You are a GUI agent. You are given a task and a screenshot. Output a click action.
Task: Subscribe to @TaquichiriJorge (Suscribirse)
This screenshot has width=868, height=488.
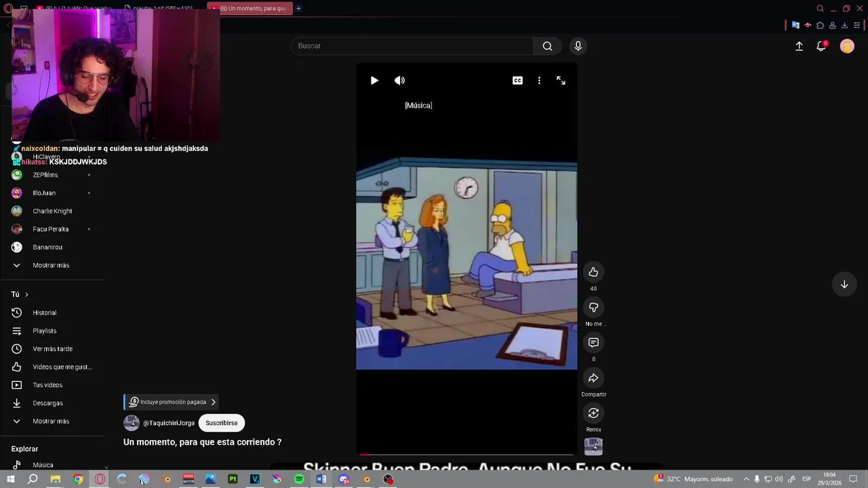click(x=222, y=423)
